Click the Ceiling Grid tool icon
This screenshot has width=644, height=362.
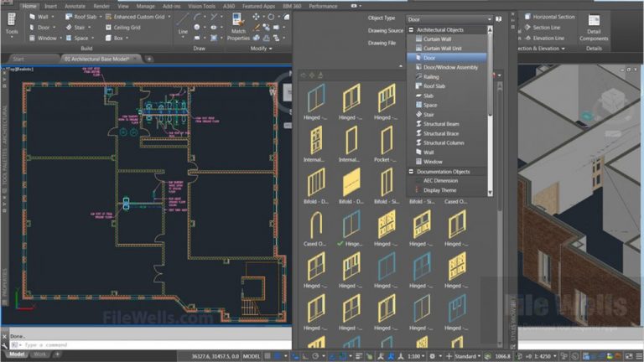click(108, 28)
